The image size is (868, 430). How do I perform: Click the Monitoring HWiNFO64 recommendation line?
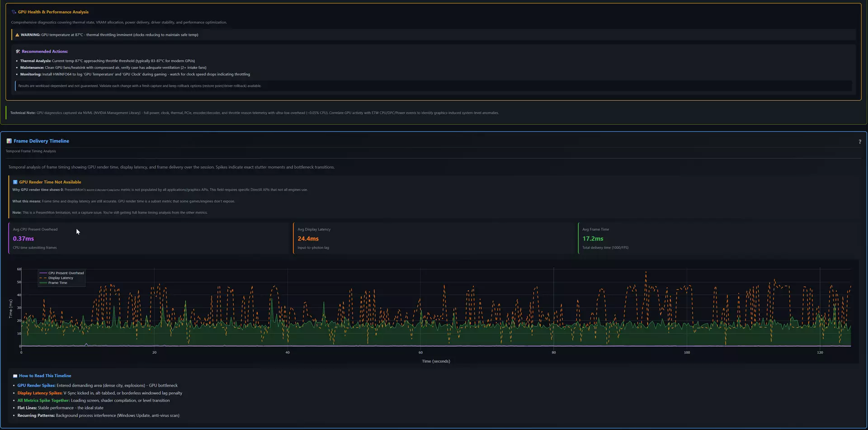(x=135, y=75)
